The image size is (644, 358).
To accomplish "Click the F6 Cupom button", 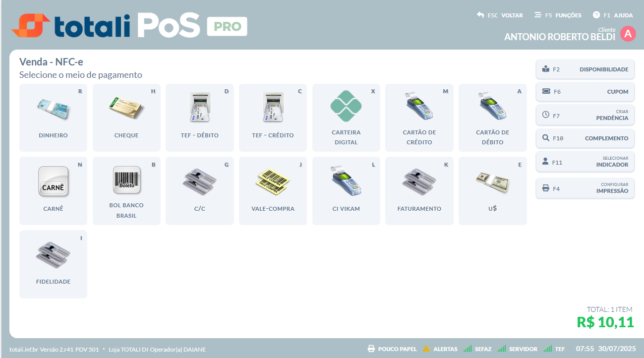I will (x=585, y=92).
